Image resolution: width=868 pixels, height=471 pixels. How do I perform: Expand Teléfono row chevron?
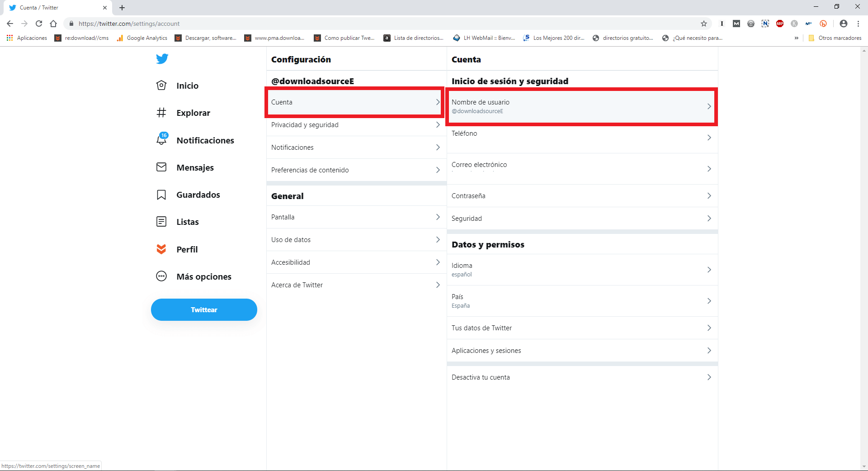click(709, 138)
